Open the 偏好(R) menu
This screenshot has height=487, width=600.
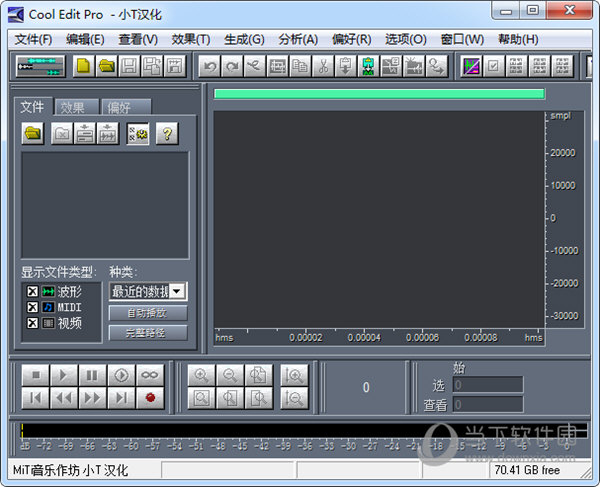(352, 39)
